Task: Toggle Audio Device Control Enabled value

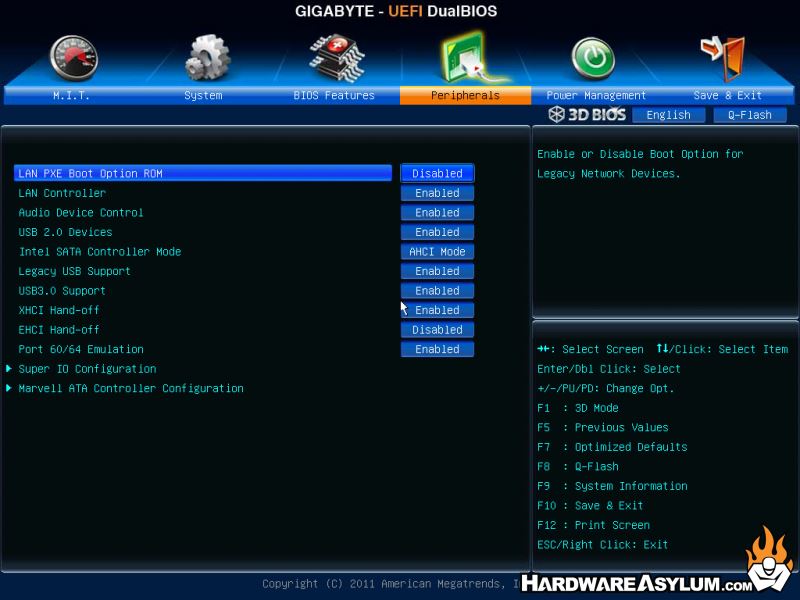Action: click(437, 212)
